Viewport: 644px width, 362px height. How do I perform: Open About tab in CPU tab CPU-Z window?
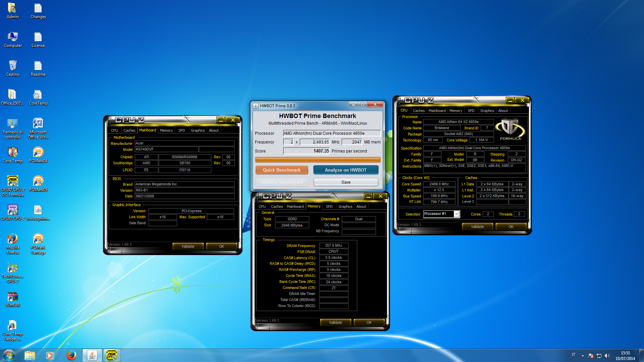pyautogui.click(x=503, y=111)
